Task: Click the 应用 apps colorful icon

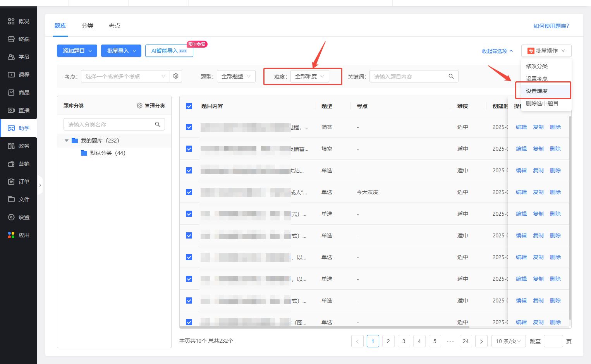Action: click(x=11, y=235)
